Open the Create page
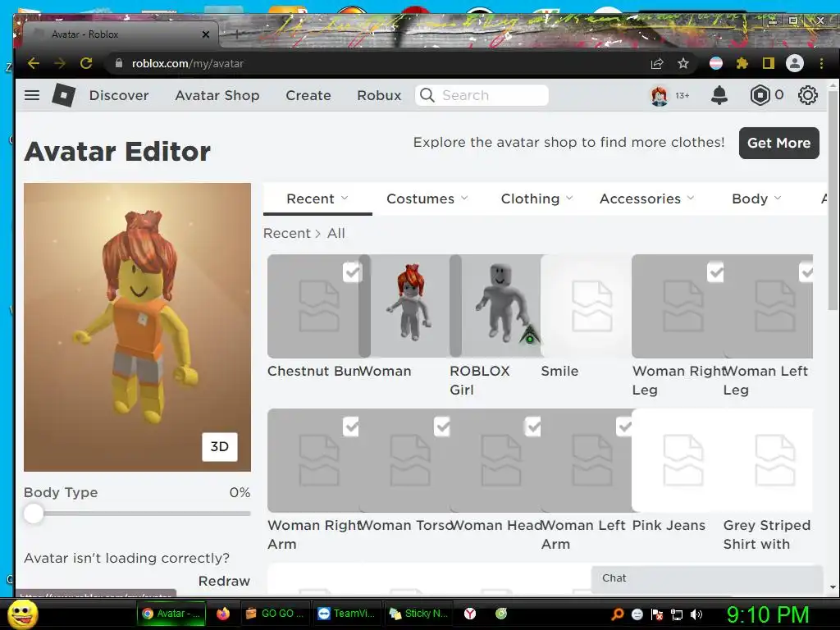The height and width of the screenshot is (630, 840). (308, 95)
